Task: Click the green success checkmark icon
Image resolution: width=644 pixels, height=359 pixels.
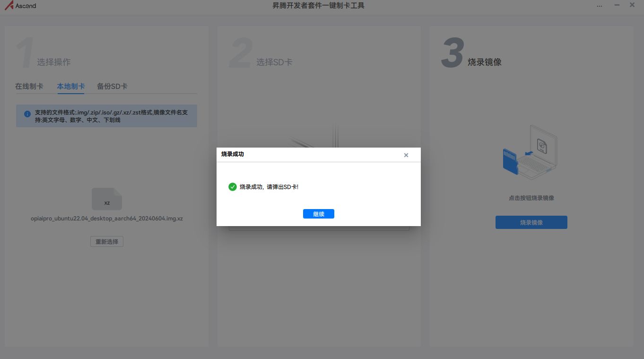Action: click(232, 186)
